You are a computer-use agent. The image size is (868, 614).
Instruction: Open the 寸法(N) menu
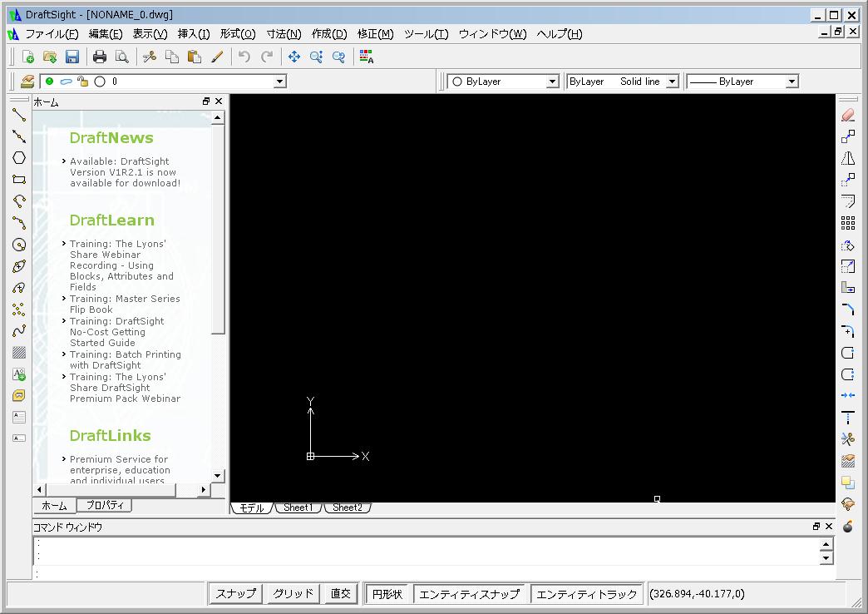[x=284, y=34]
